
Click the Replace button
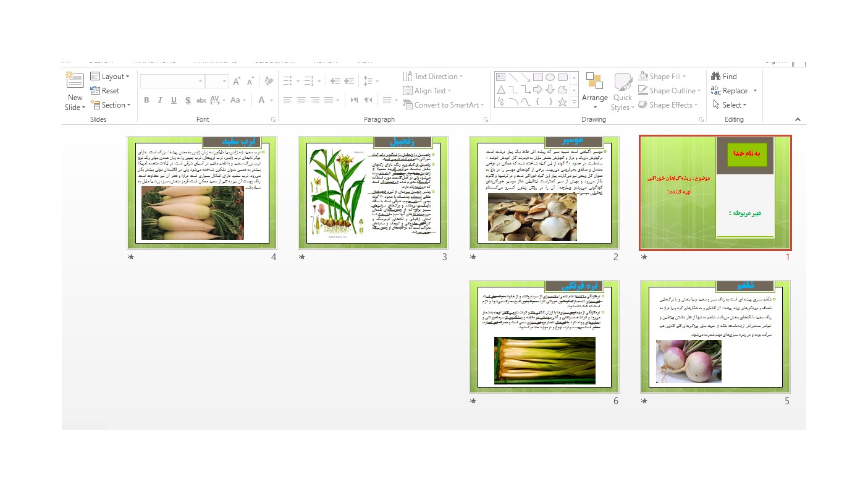730,91
